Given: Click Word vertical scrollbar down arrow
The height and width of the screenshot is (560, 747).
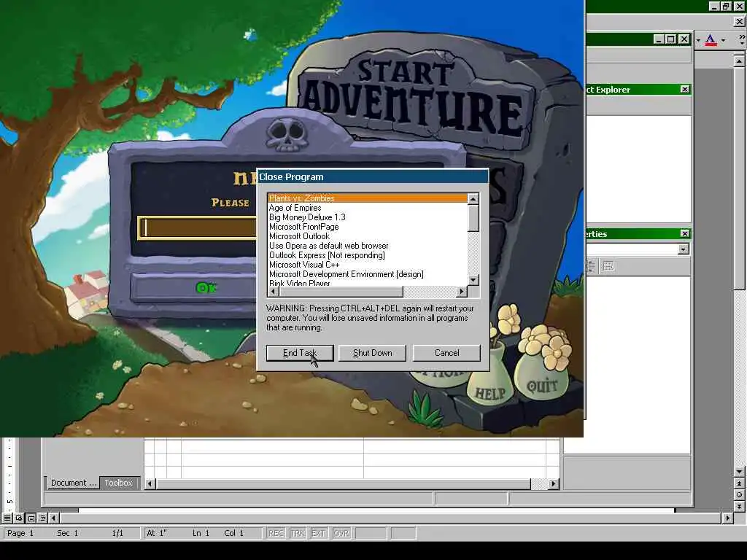Looking at the screenshot, I should 739,472.
